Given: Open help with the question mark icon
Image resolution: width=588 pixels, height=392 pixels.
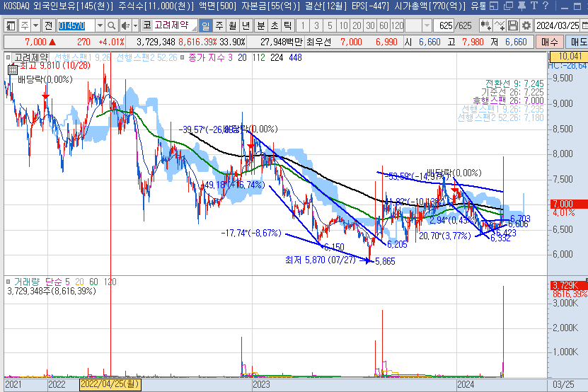Looking at the screenshot, I should [546, 6].
